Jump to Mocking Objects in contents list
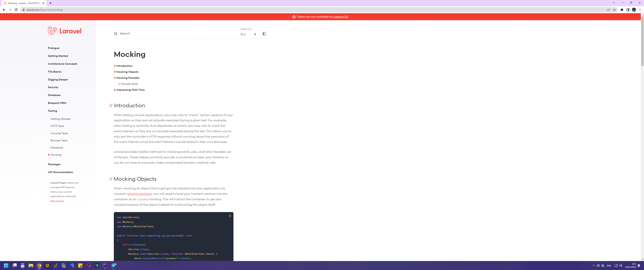Screen dimensions: 644x270 (127, 72)
